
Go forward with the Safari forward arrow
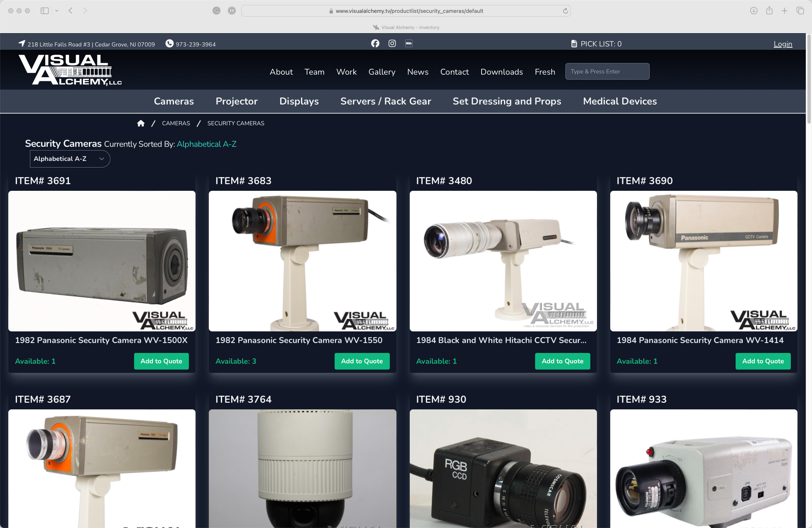(85, 11)
